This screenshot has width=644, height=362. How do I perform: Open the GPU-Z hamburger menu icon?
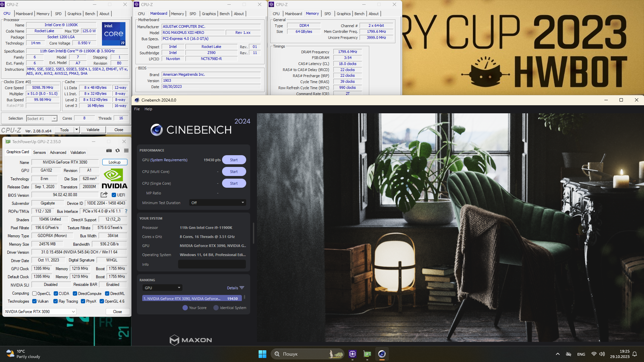click(x=126, y=151)
